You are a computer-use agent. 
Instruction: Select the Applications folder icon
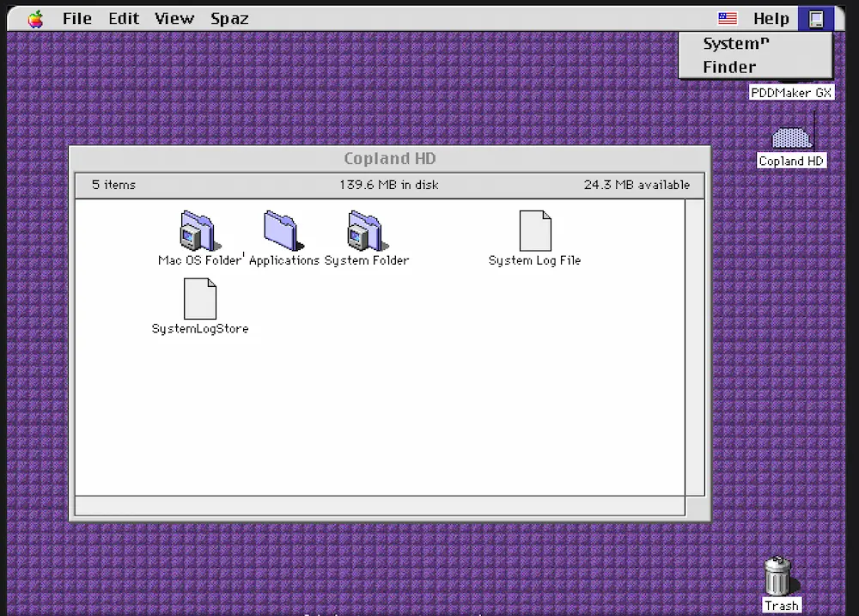tap(283, 231)
